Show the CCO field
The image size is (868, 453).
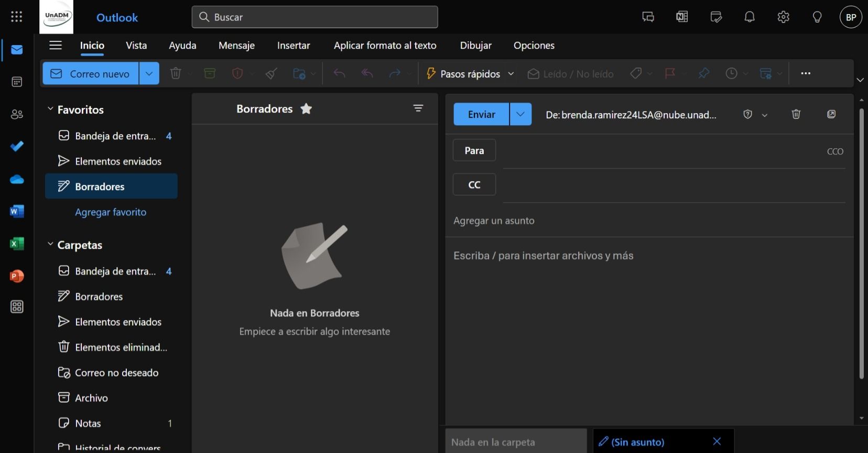coord(834,151)
